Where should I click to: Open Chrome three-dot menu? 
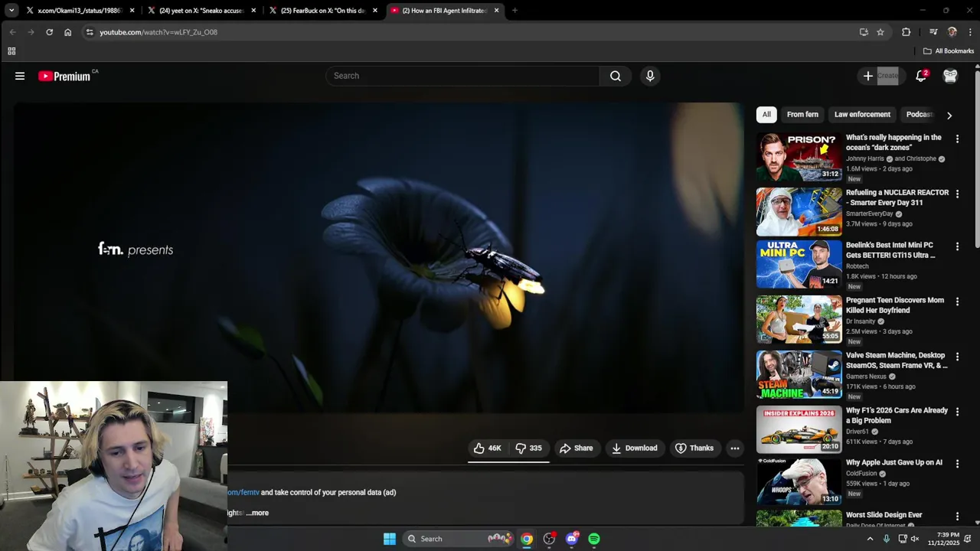[970, 32]
